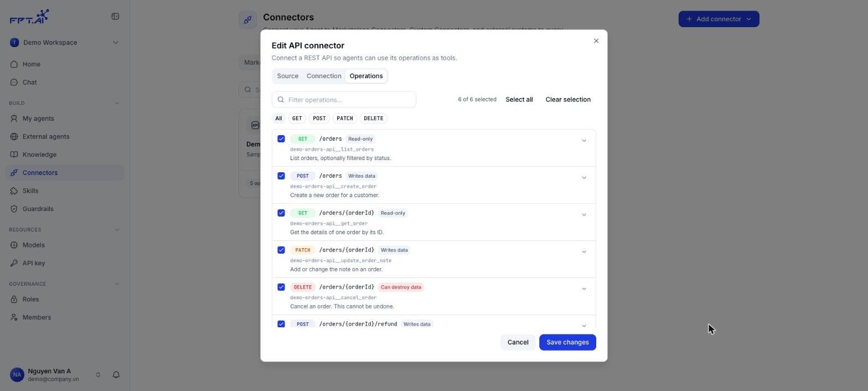
Task: Uncheck POST /orders/{orderId}/refund operation
Action: [281, 325]
